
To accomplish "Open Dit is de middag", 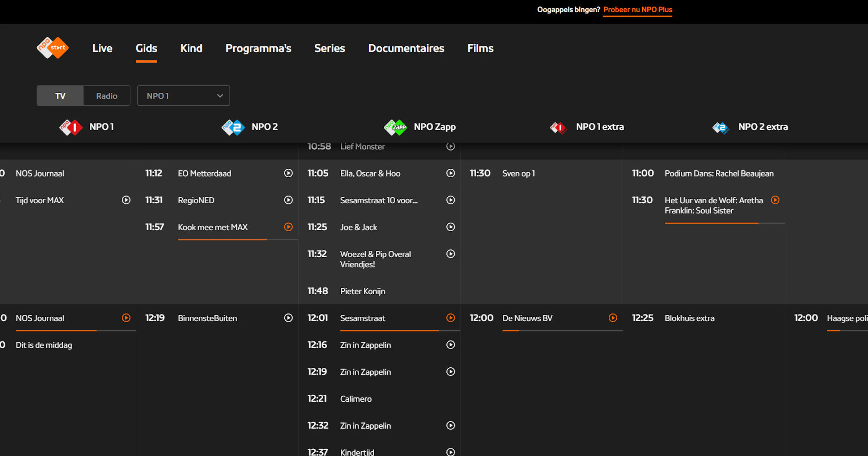I will [x=44, y=345].
